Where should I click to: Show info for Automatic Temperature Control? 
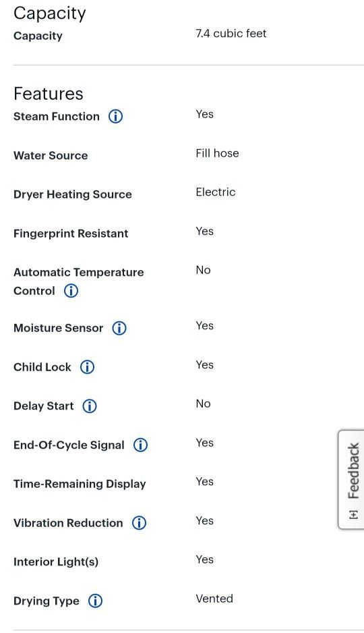click(71, 291)
